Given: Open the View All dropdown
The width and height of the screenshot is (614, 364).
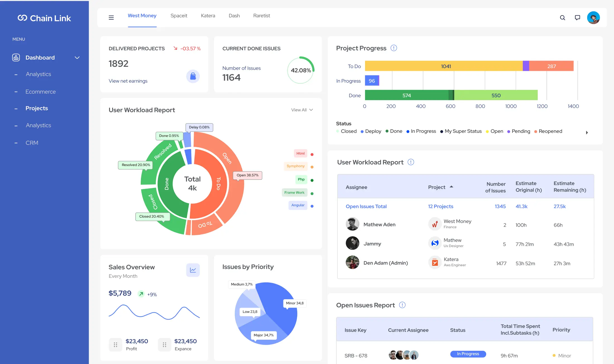Looking at the screenshot, I should tap(302, 110).
